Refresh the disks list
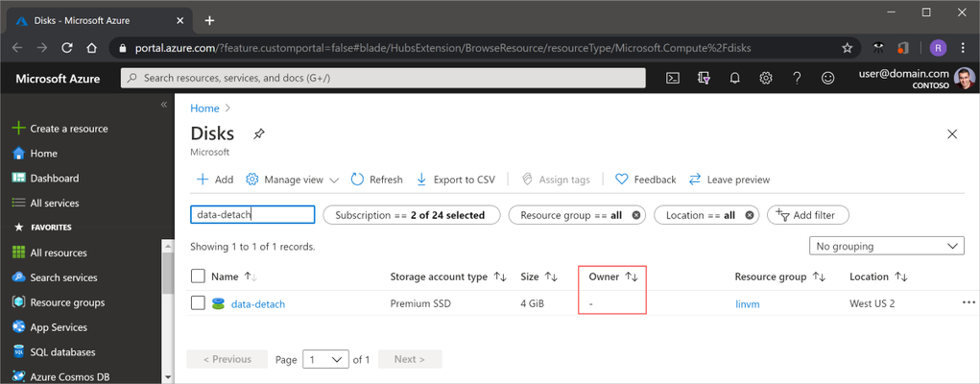The height and width of the screenshot is (384, 980). coord(376,180)
